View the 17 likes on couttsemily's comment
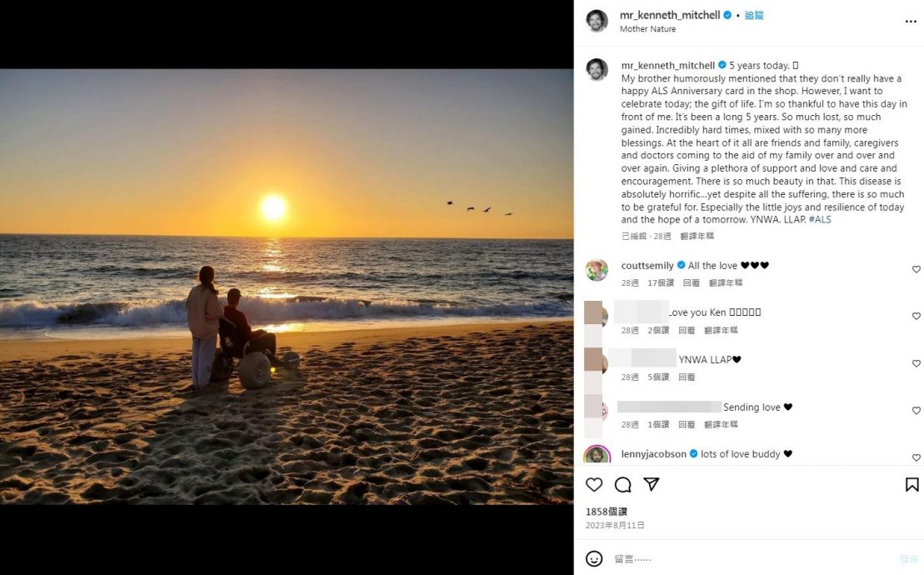The height and width of the screenshot is (575, 924). (x=661, y=283)
